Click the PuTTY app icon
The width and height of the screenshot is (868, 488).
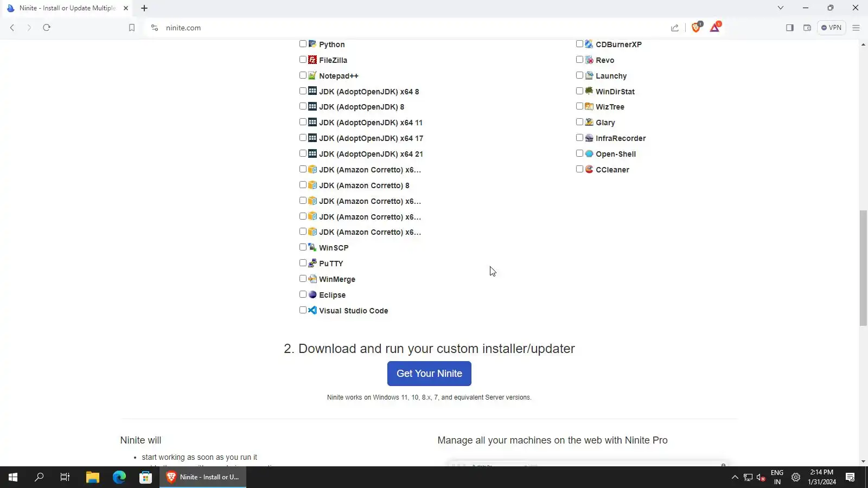[312, 263]
